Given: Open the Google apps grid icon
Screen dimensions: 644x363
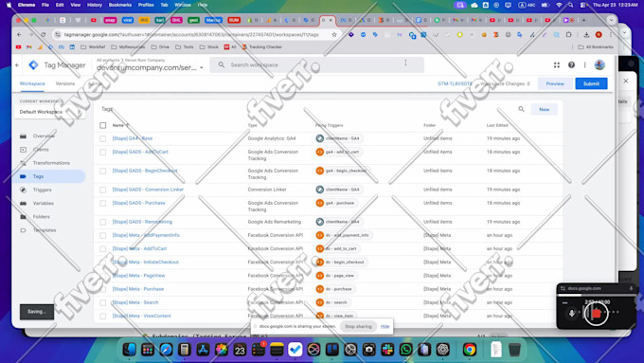Looking at the screenshot, I should click(x=557, y=65).
